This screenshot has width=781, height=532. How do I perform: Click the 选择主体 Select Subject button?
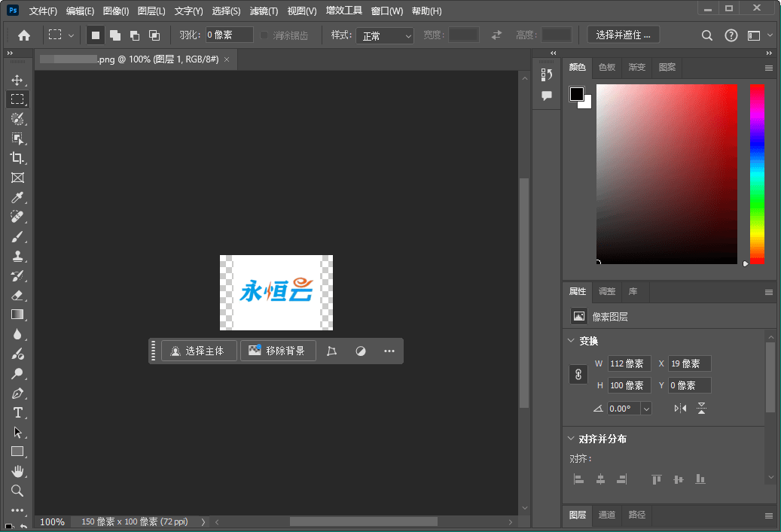[198, 351]
